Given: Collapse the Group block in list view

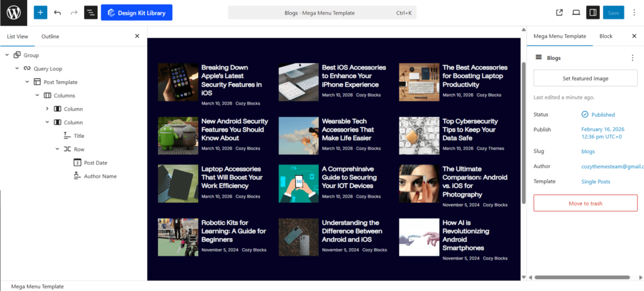Looking at the screenshot, I should click(7, 55).
